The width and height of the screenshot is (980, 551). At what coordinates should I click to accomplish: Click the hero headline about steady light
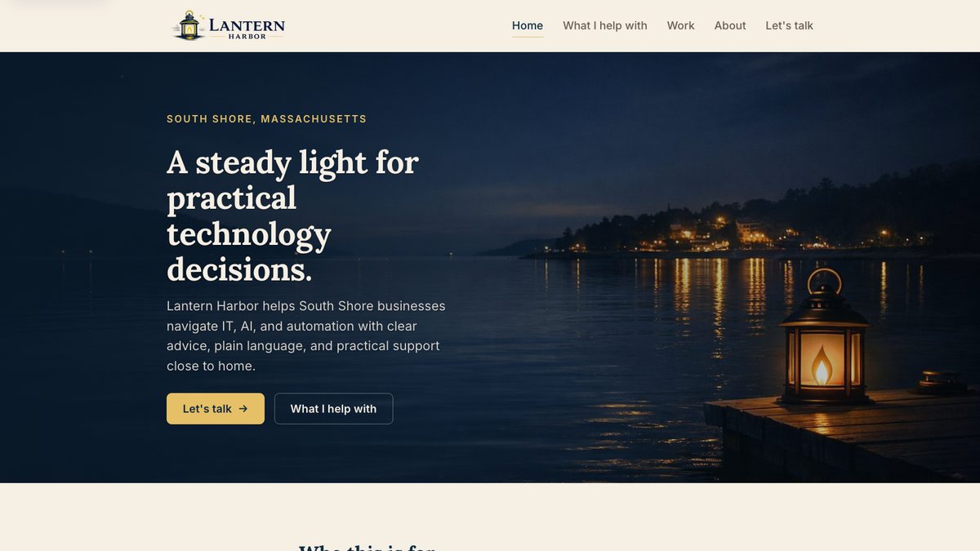pyautogui.click(x=292, y=216)
